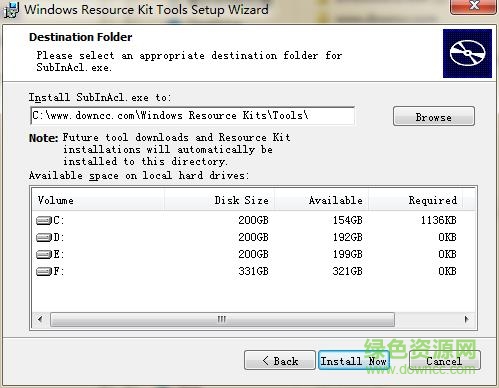
Task: Select the D: volume row label
Action: [59, 237]
